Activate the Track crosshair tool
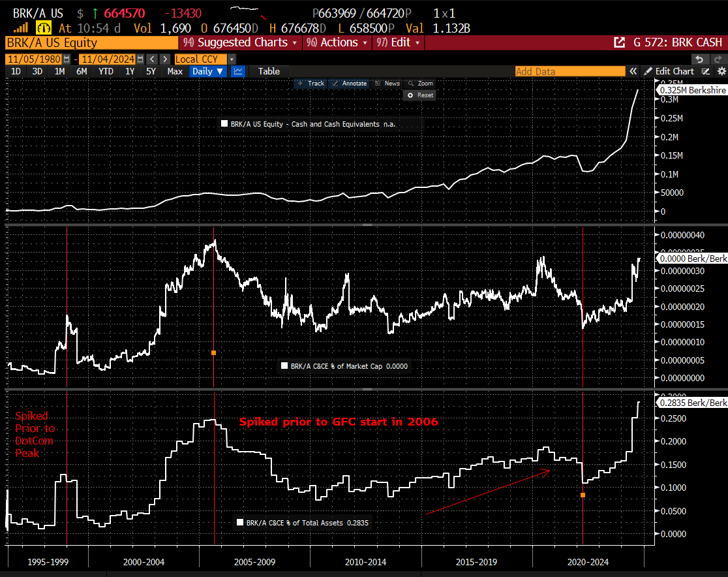Screen dimensions: 728x577 (x=311, y=84)
